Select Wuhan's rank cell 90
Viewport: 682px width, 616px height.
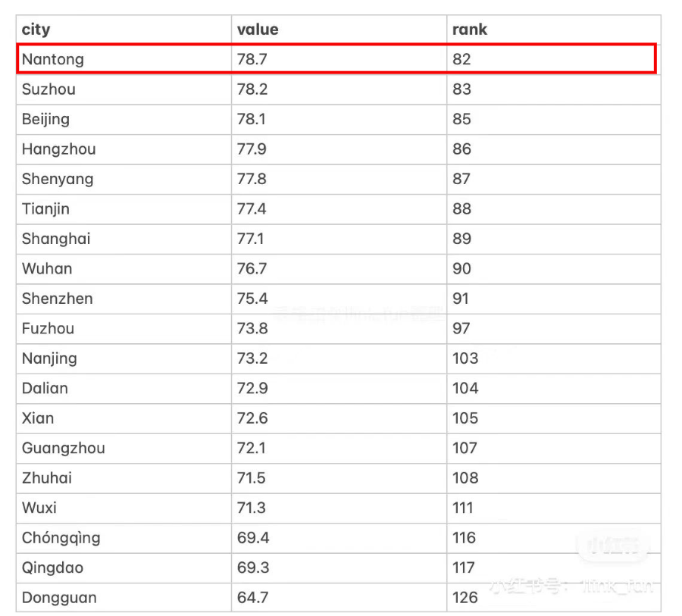click(x=554, y=269)
